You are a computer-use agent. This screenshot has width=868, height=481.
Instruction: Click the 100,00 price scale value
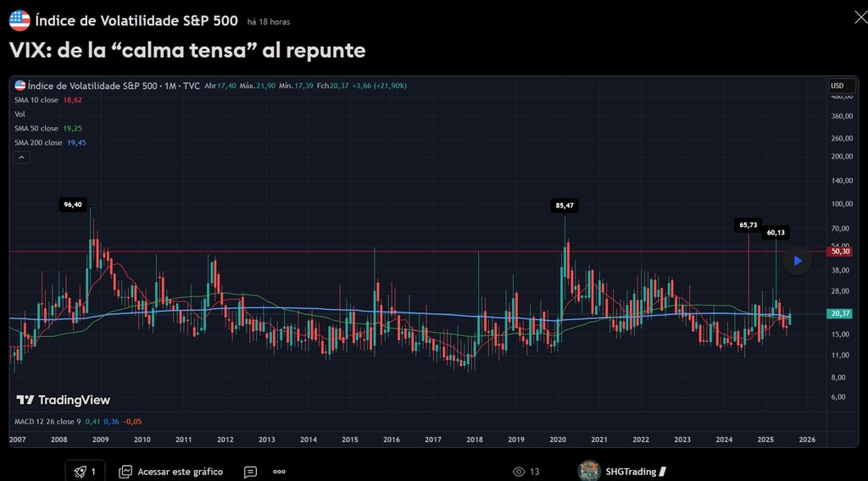click(x=842, y=204)
